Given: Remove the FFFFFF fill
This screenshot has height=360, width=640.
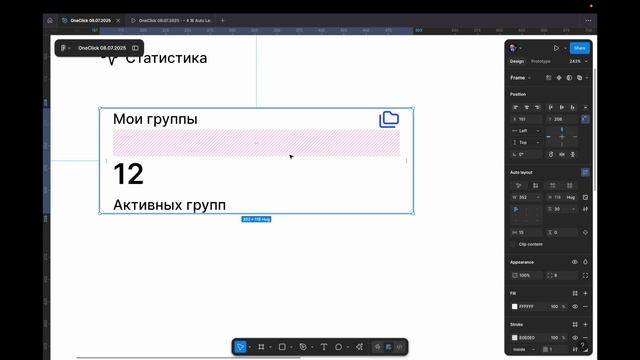Looking at the screenshot, I should pyautogui.click(x=585, y=307).
